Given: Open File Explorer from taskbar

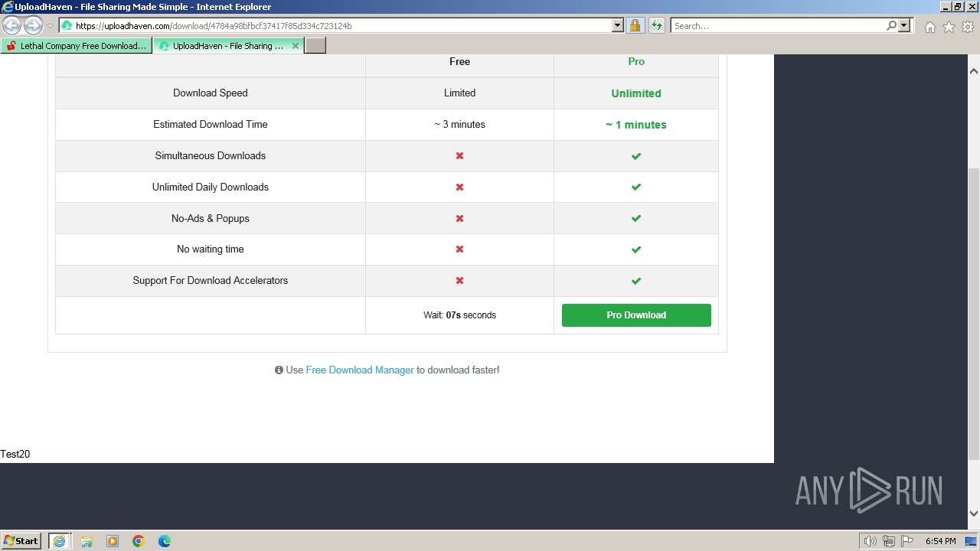Looking at the screenshot, I should (87, 541).
